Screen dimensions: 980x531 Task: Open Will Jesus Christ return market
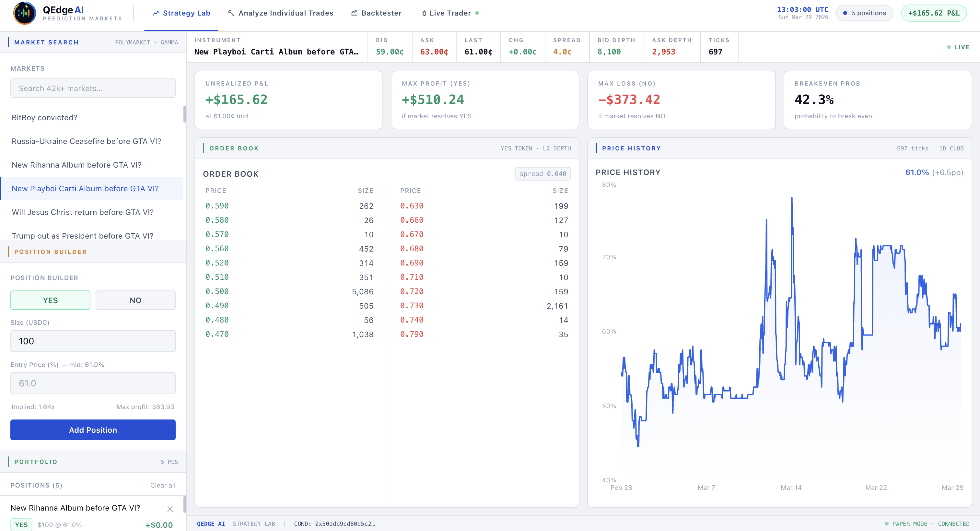[83, 212]
